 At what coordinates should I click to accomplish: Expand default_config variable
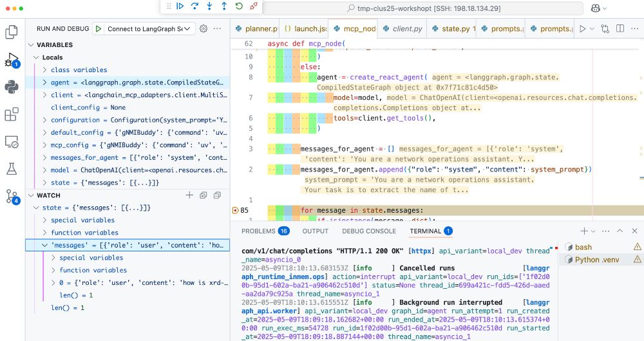tap(45, 132)
